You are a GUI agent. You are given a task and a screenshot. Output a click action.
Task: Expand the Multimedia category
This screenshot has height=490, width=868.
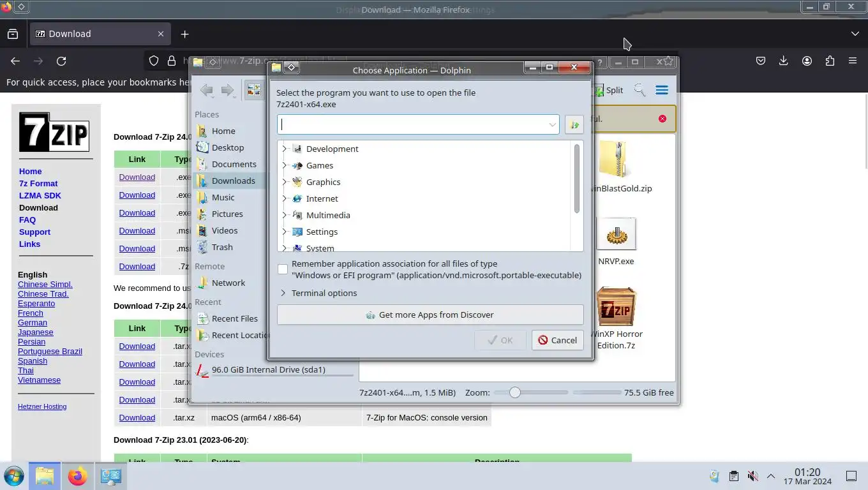pyautogui.click(x=284, y=215)
